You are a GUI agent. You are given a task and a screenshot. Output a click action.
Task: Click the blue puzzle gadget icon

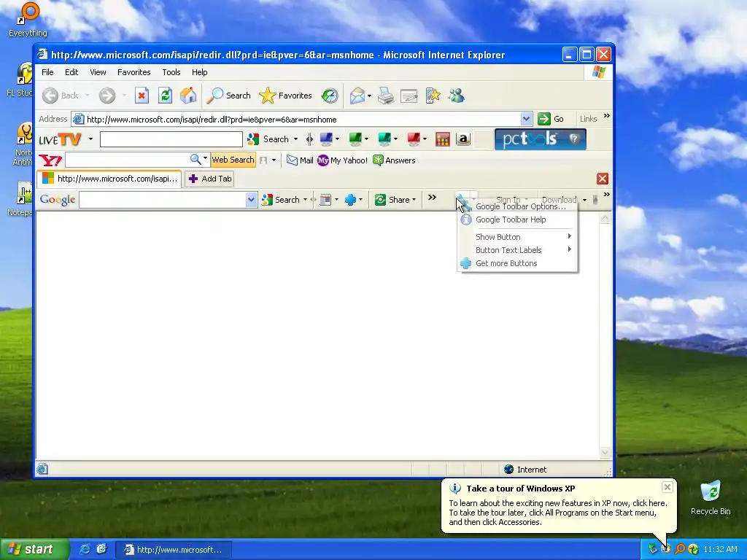pos(351,200)
